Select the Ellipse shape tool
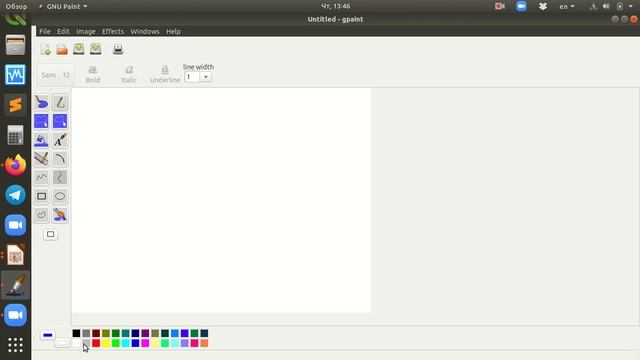640x360 pixels. tap(60, 196)
